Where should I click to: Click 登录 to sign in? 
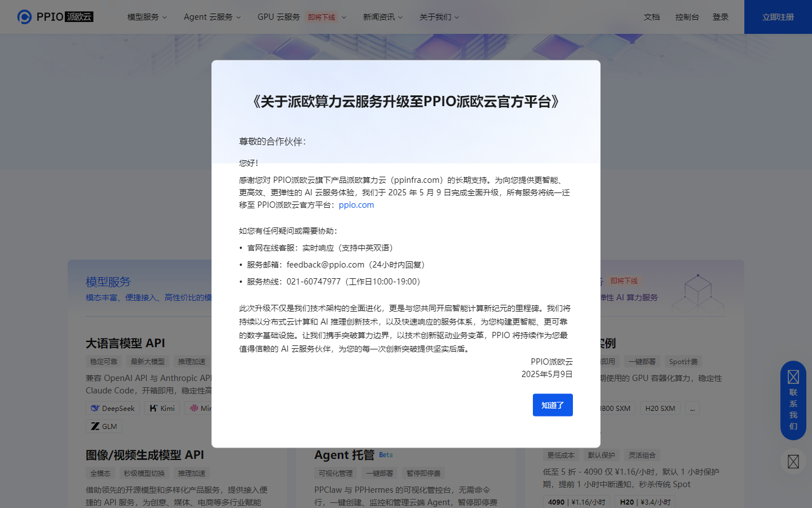[721, 17]
